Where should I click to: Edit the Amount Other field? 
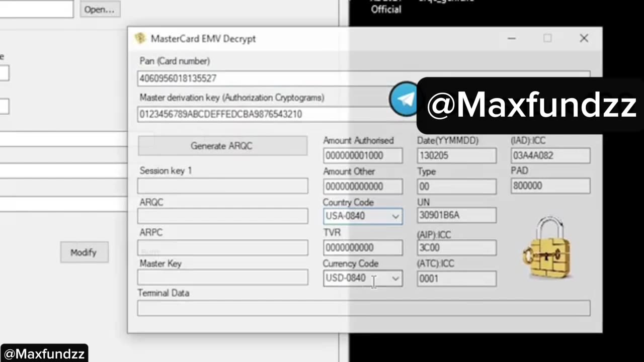coord(363,187)
